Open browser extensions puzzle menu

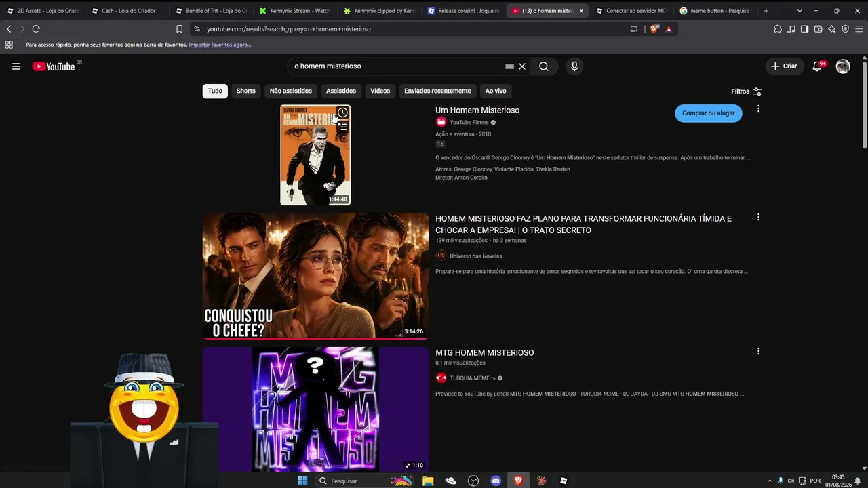(778, 29)
